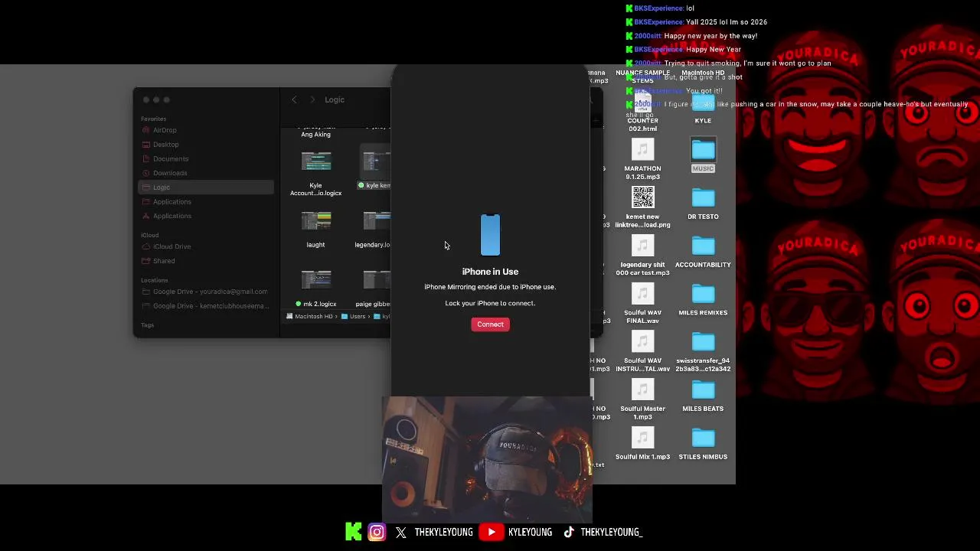The height and width of the screenshot is (551, 980).
Task: Select the mk 2.logicx project file
Action: tap(316, 289)
